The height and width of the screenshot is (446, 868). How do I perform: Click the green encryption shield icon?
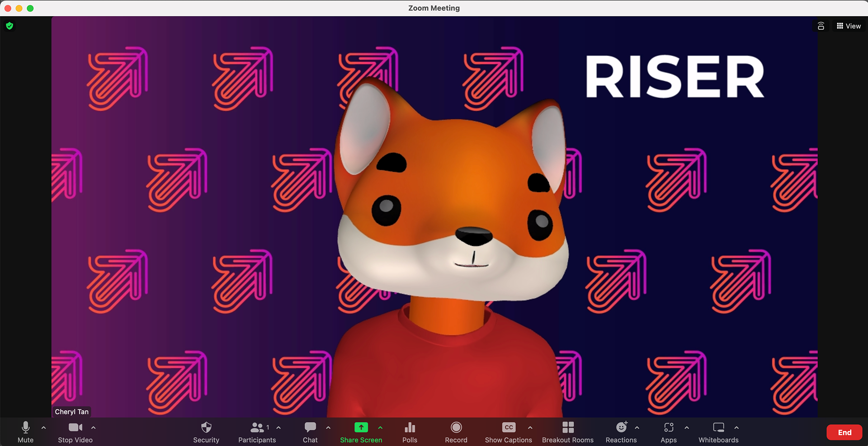(9, 26)
